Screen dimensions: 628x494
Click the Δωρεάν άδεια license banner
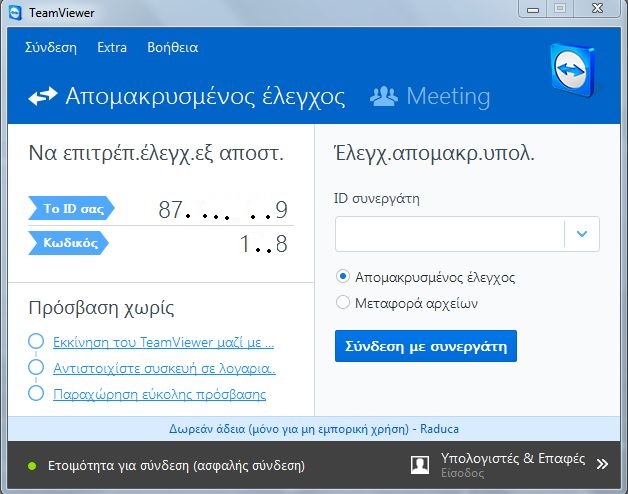coord(314,429)
